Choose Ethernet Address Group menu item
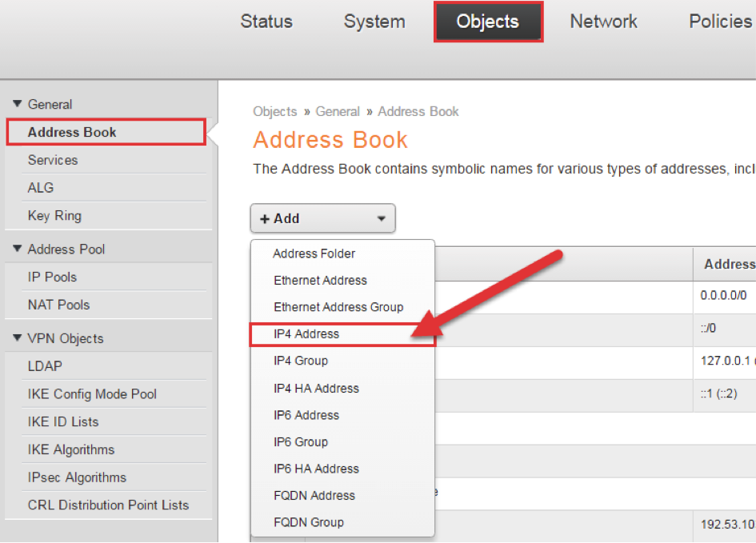This screenshot has width=756, height=543. tap(343, 307)
